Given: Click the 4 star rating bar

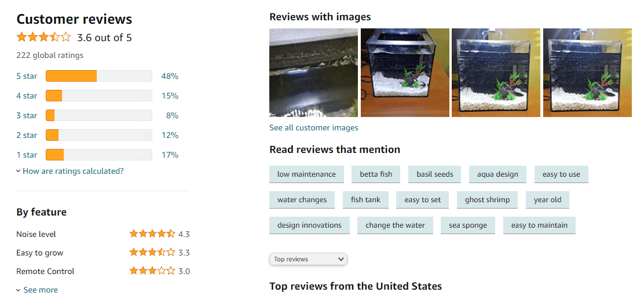Looking at the screenshot, I should click(x=98, y=96).
